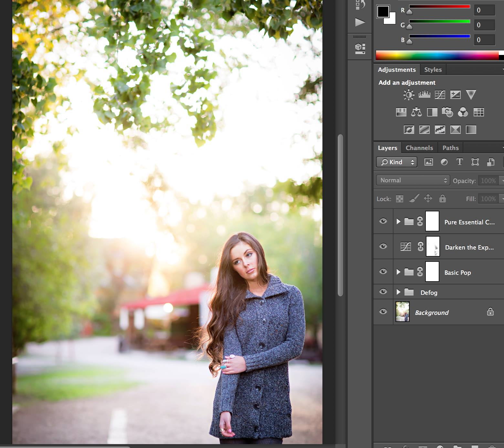Image resolution: width=504 pixels, height=448 pixels.
Task: Add a Levels adjustment layer
Action: click(424, 95)
